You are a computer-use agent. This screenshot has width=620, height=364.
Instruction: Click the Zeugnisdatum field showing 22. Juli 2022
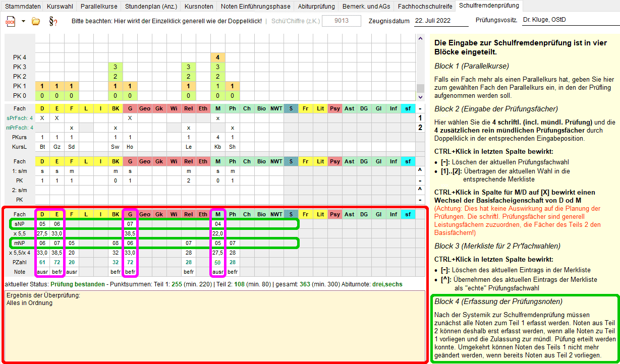440,21
